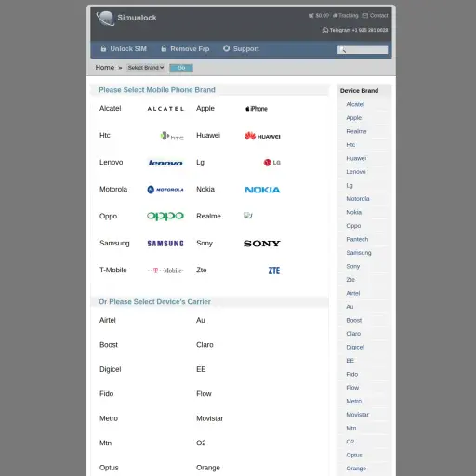476x476 pixels.
Task: Click the T-Mobile logo
Action: pos(165,271)
